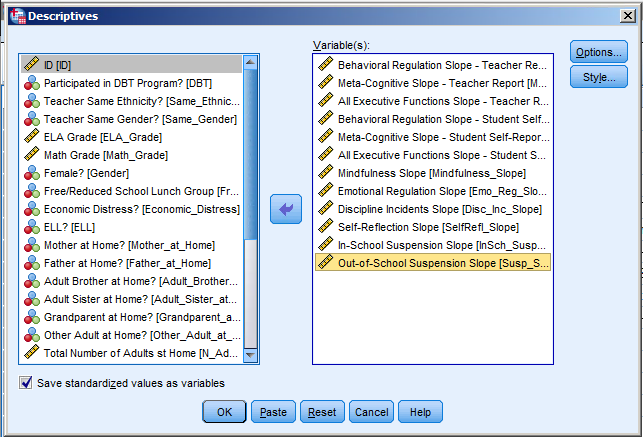Select 'In-School Suspension Slope' in Variable(s) list
The height and width of the screenshot is (437, 643).
[433, 245]
